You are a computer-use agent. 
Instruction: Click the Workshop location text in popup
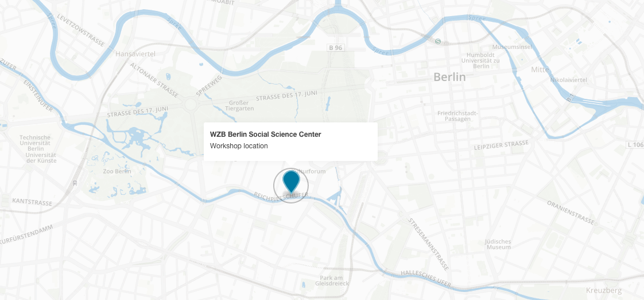point(239,145)
